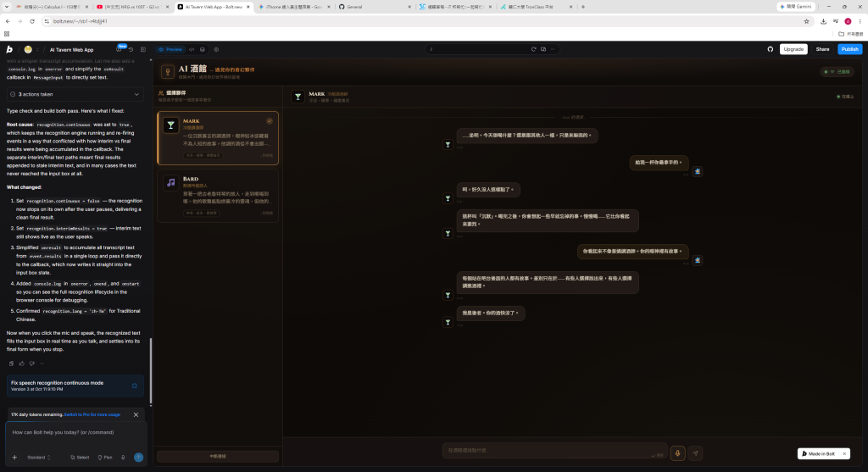Give thumbs up to the response

pyautogui.click(x=21, y=364)
